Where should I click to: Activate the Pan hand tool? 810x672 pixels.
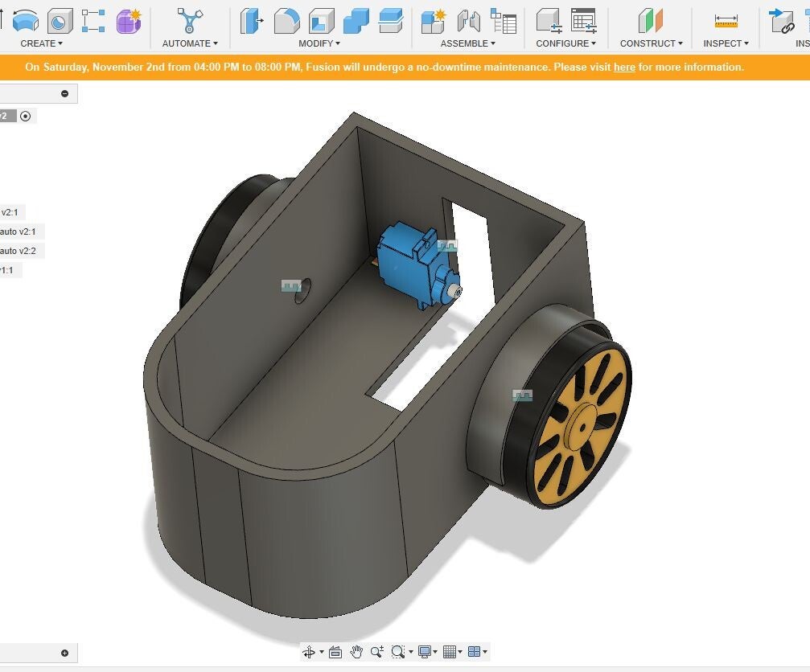tap(356, 652)
